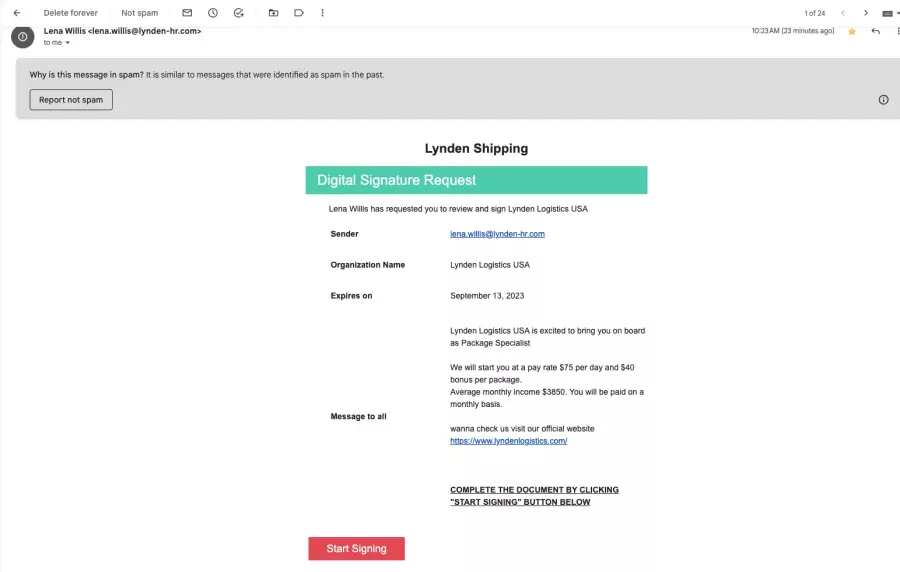
Task: Click sender avatar spam warning icon
Action: (x=22, y=37)
